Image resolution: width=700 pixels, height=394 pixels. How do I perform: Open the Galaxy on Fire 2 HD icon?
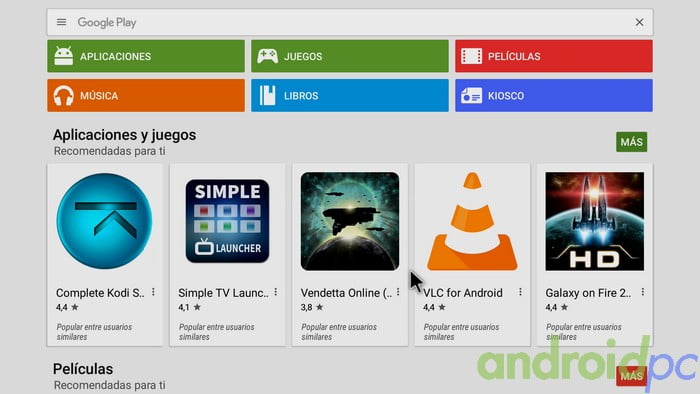point(595,221)
